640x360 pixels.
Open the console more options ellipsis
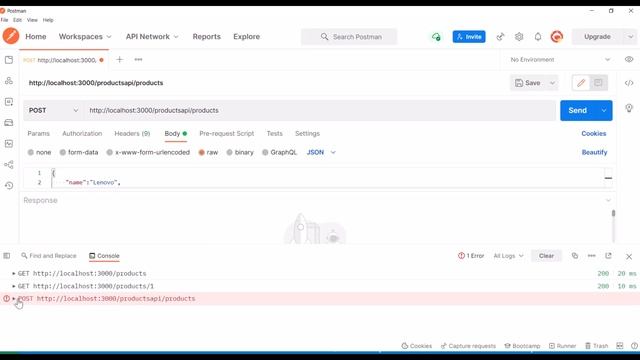click(x=591, y=256)
